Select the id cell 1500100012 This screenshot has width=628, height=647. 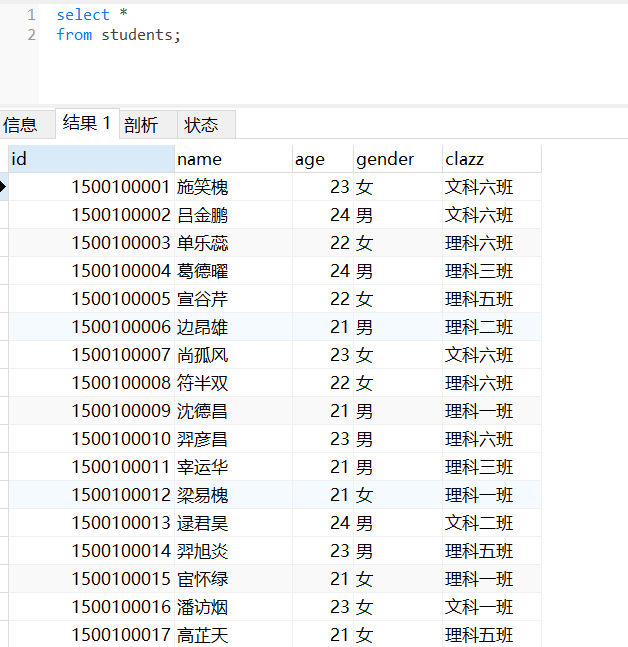pyautogui.click(x=91, y=495)
